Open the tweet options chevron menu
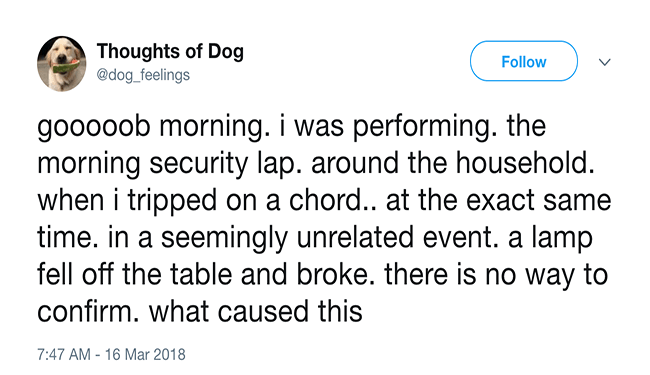650x375 pixels. (605, 62)
